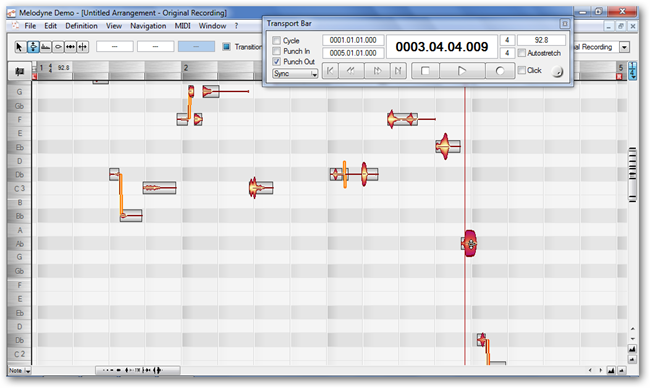Select the formant tool in toolbar
This screenshot has height=388, width=650.
coord(46,47)
